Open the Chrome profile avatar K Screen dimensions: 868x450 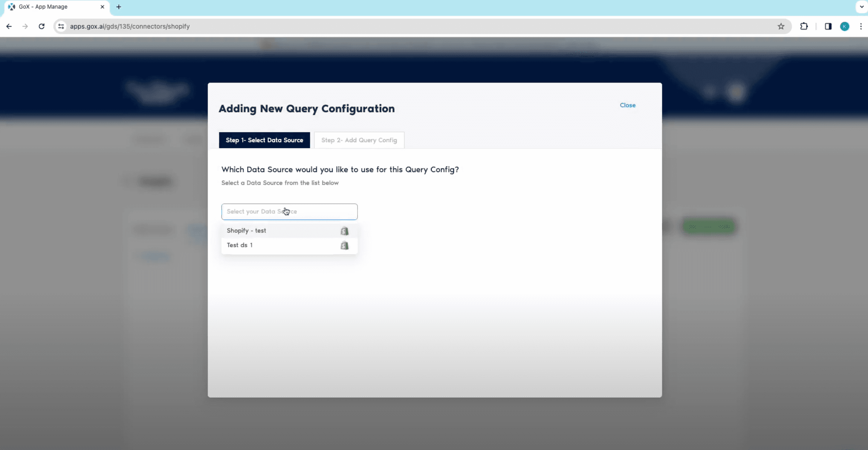[x=845, y=26]
